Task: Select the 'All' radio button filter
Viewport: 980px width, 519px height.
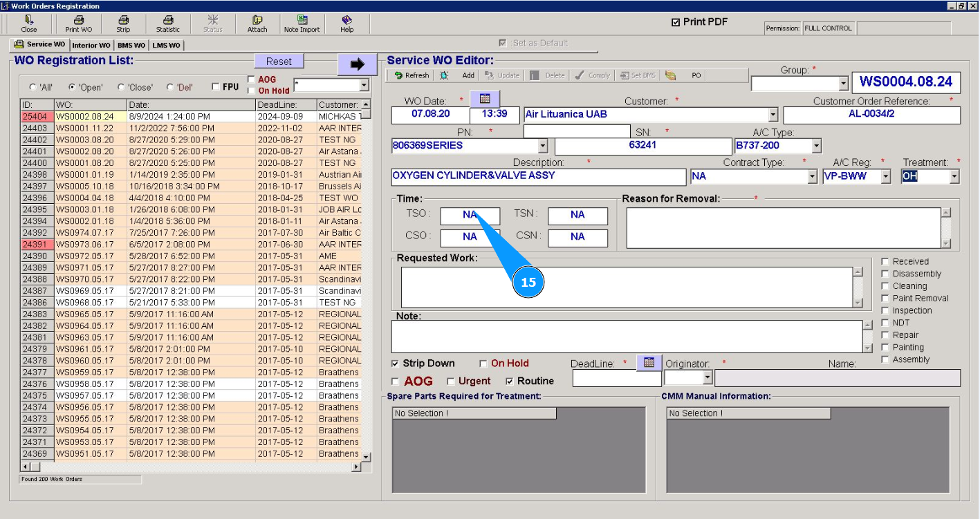Action: (33, 88)
